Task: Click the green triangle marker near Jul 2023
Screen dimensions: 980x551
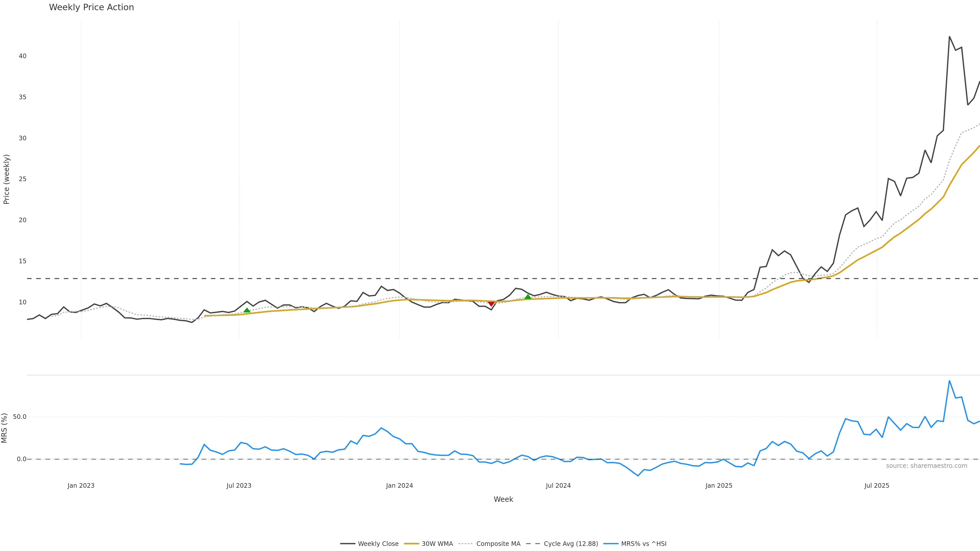Action: pyautogui.click(x=247, y=310)
